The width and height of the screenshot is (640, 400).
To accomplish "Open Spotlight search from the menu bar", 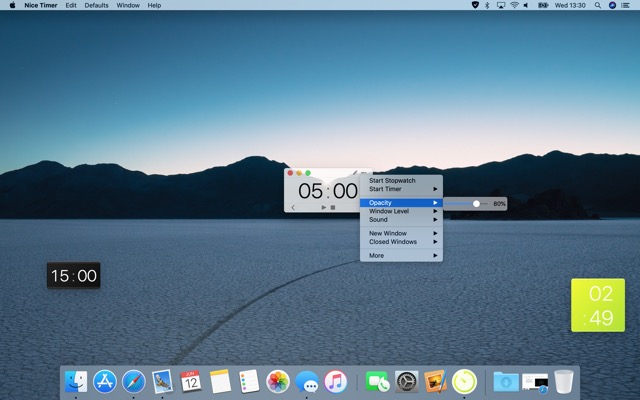I will point(598,5).
